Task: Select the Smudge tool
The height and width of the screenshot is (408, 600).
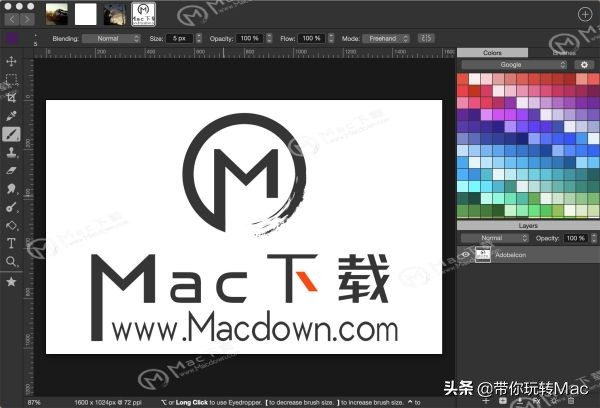Action: point(11,189)
